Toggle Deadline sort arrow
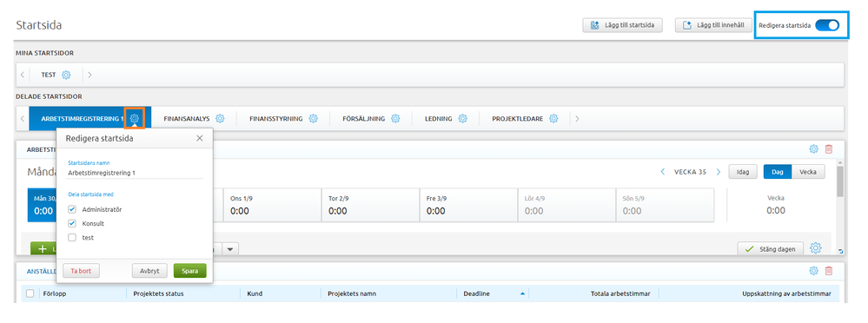Viewport: 868px width, 323px height. click(522, 293)
